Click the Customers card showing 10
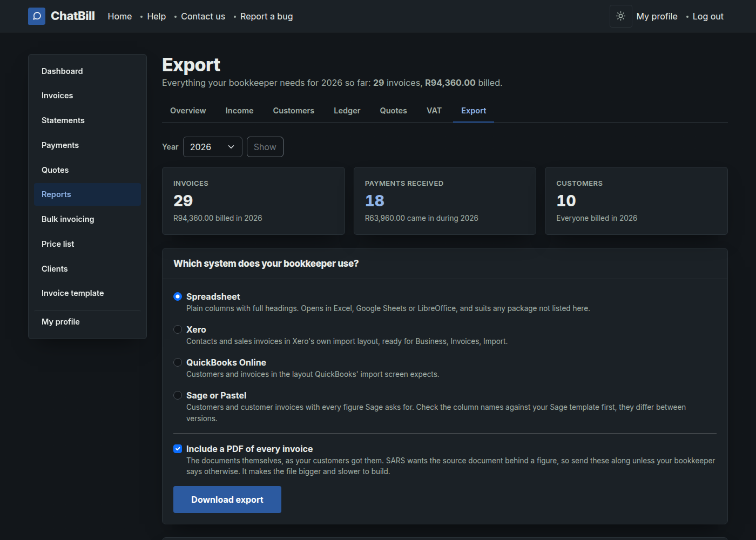 click(636, 201)
